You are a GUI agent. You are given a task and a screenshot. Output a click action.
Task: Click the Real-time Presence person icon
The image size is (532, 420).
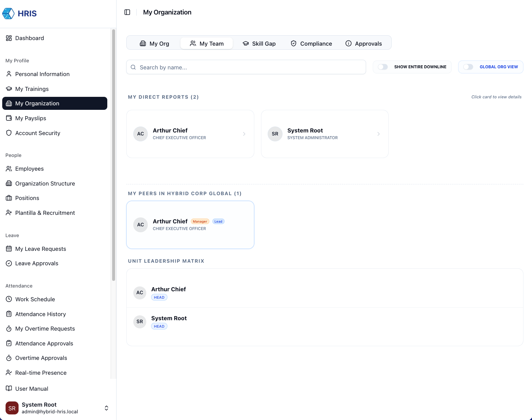click(x=9, y=373)
